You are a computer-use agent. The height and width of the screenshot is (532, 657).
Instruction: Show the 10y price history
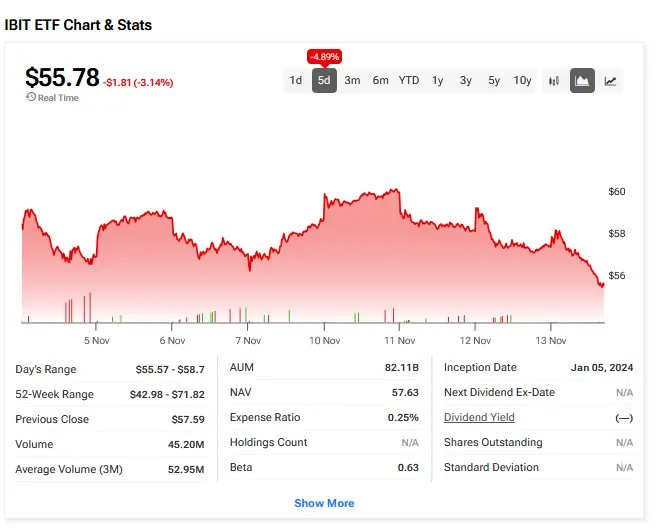522,81
